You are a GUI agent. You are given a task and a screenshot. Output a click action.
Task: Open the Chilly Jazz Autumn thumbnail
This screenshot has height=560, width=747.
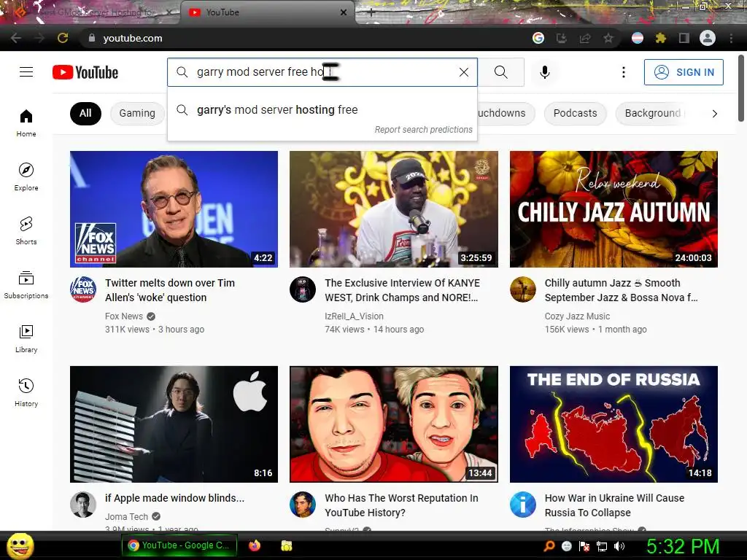614,209
